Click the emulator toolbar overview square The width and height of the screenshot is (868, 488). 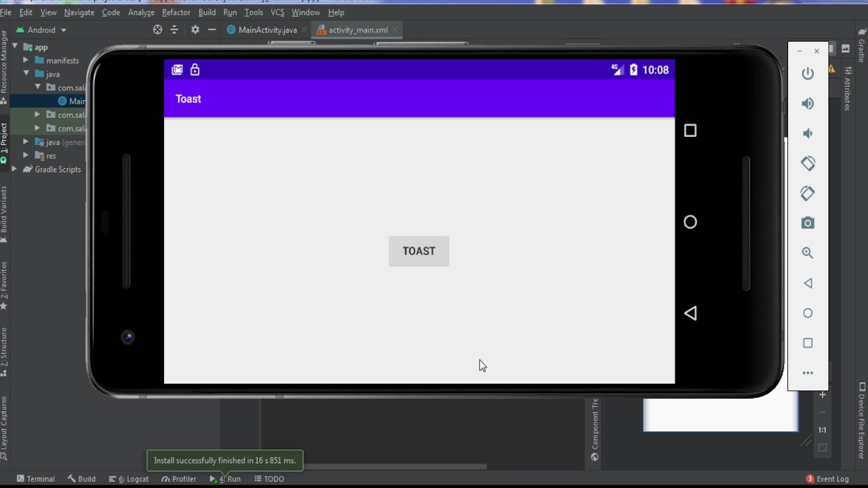pyautogui.click(x=808, y=343)
